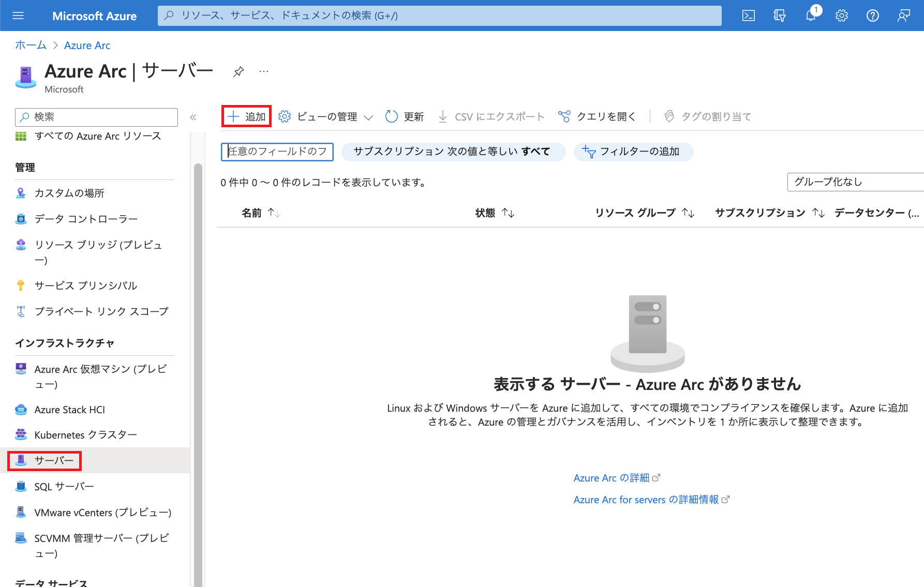Image resolution: width=924 pixels, height=587 pixels.
Task: Open the hamburger portal menu
Action: point(18,16)
